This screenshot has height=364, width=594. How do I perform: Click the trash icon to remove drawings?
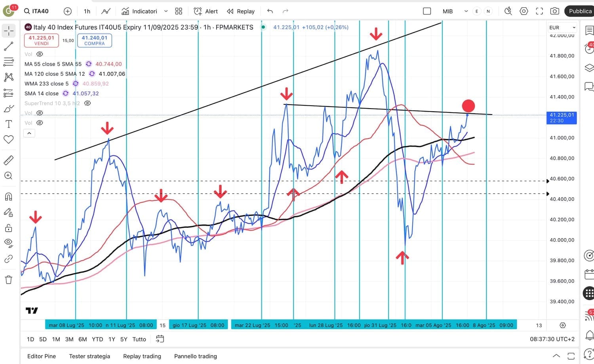[x=9, y=280]
